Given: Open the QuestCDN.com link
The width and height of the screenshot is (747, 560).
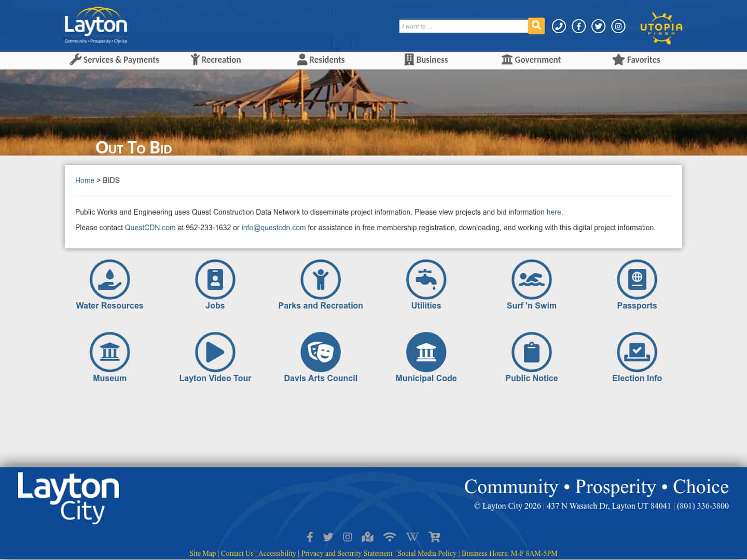Looking at the screenshot, I should point(150,228).
